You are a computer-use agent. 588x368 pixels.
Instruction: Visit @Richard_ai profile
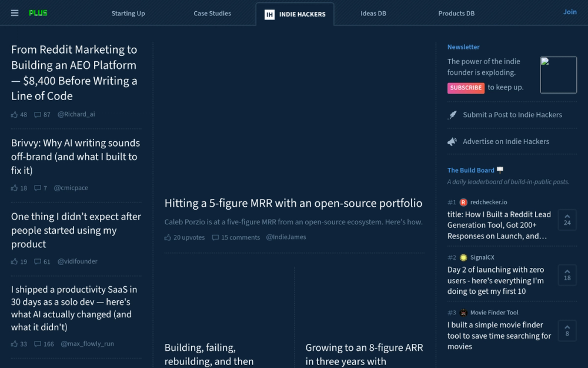[76, 114]
